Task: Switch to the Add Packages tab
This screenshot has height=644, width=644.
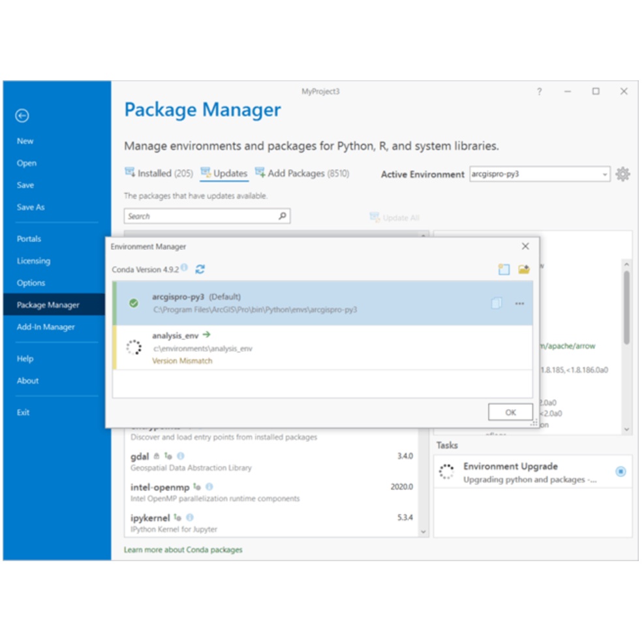Action: tap(302, 174)
